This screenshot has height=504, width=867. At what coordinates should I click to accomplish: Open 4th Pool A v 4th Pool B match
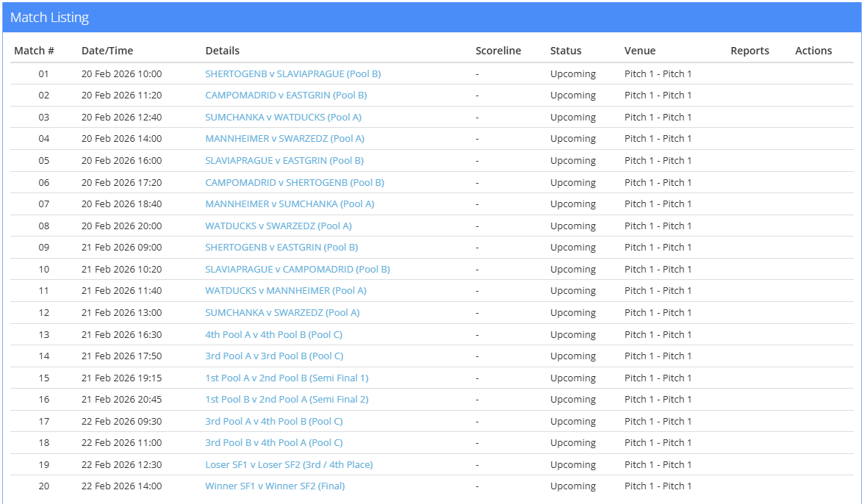pyautogui.click(x=273, y=334)
